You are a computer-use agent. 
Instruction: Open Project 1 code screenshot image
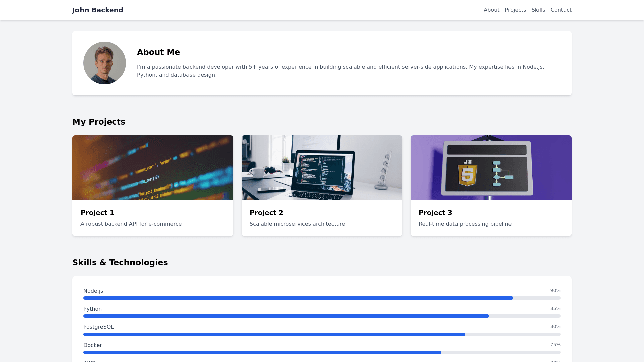click(x=153, y=168)
